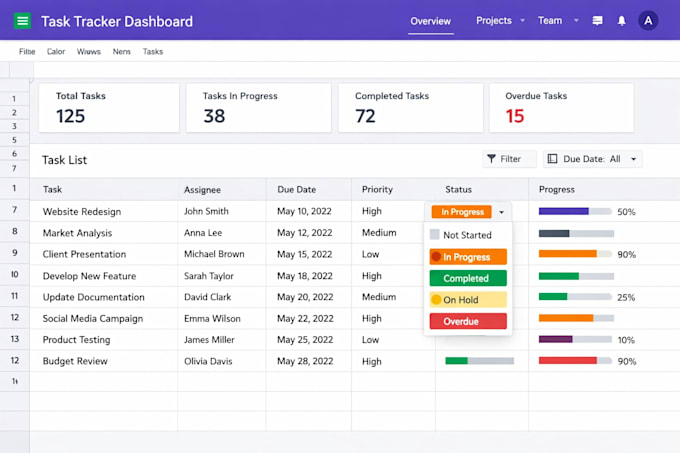Expand the Projects dropdown arrow
The height and width of the screenshot is (453, 680).
pos(522,20)
